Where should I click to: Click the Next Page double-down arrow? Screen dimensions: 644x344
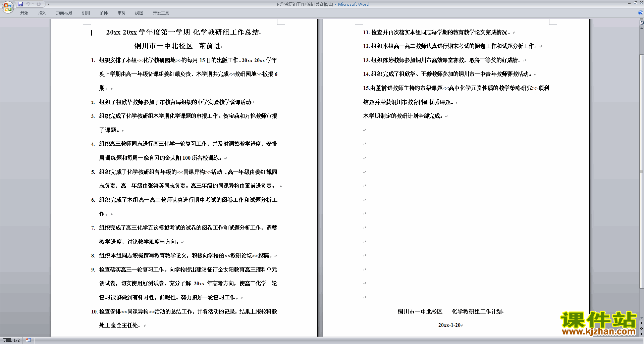point(641,334)
